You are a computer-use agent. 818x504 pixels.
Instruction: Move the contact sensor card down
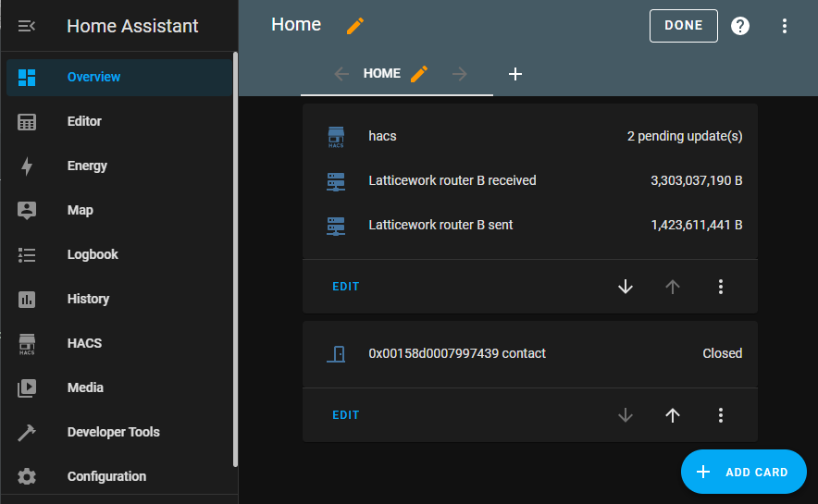coord(626,415)
